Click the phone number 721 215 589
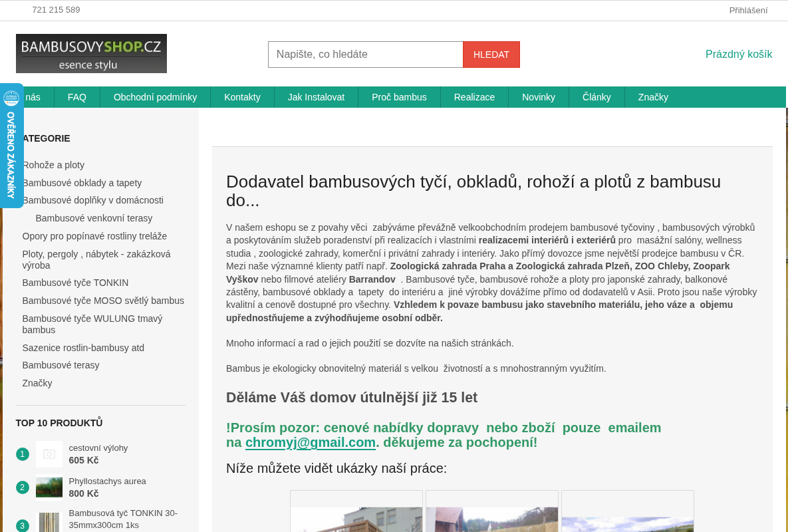 (x=56, y=10)
